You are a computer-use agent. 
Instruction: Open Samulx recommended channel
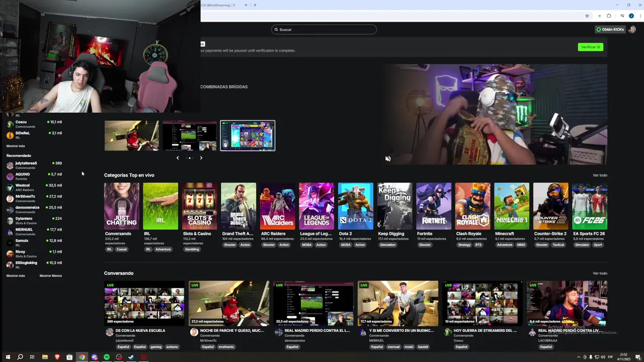click(34, 242)
